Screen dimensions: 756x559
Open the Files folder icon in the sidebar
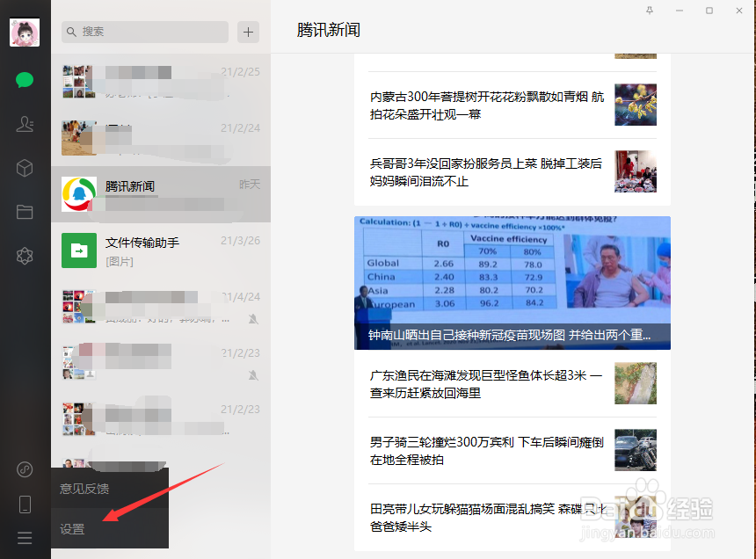25,212
